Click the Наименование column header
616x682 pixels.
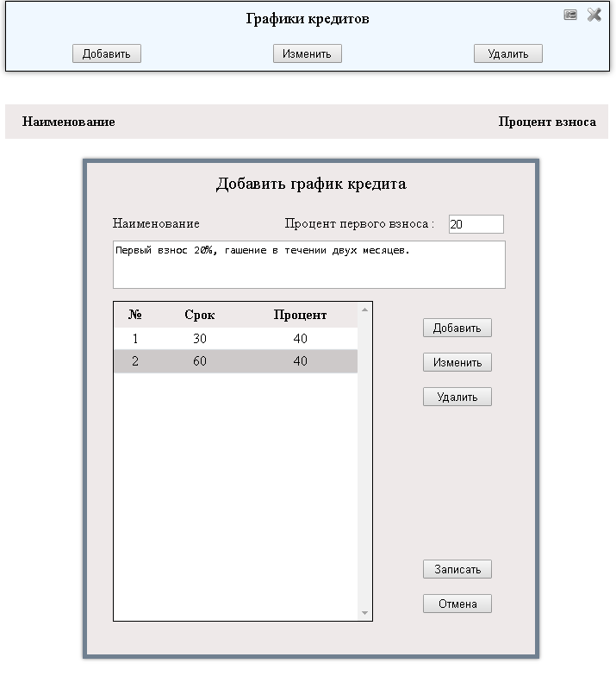69,122
